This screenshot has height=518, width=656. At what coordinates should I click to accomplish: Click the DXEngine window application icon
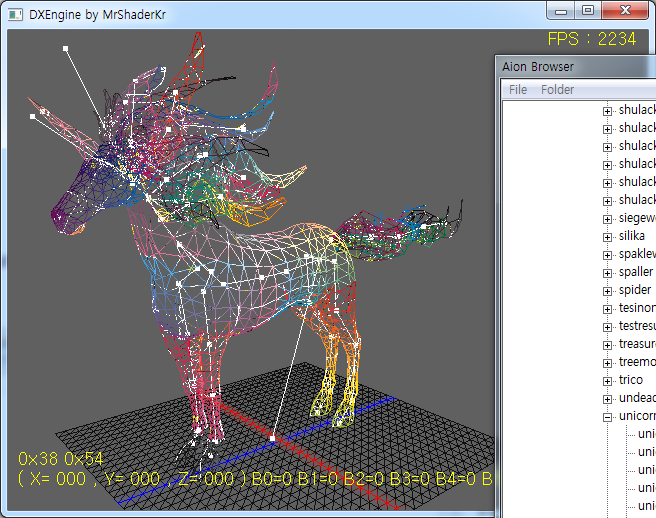coord(15,15)
